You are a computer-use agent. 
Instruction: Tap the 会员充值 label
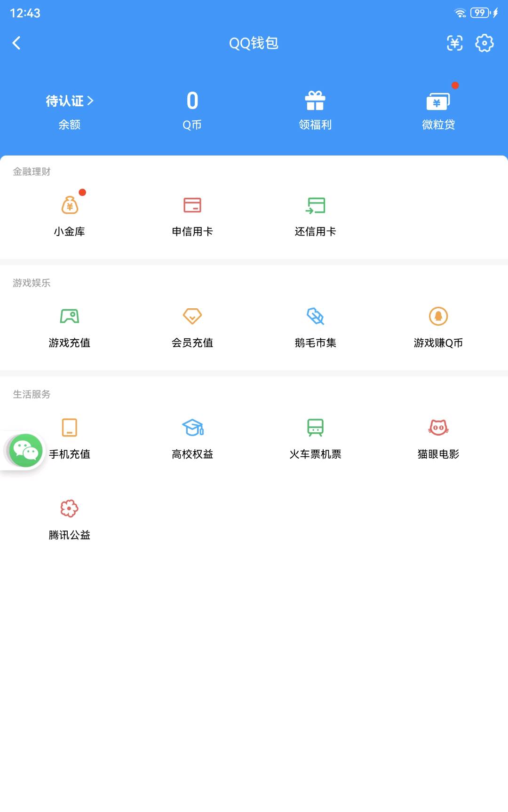[192, 343]
